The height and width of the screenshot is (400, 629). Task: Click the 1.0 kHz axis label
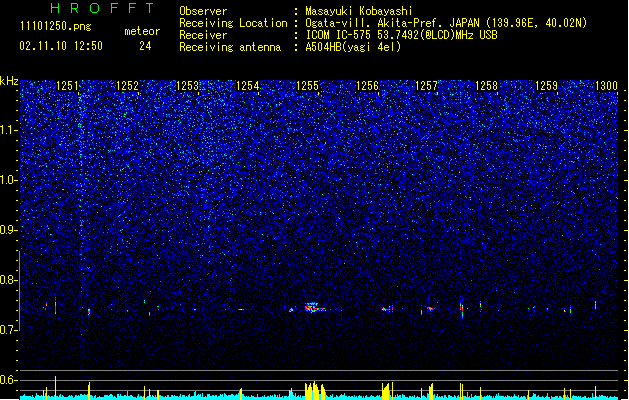9,180
